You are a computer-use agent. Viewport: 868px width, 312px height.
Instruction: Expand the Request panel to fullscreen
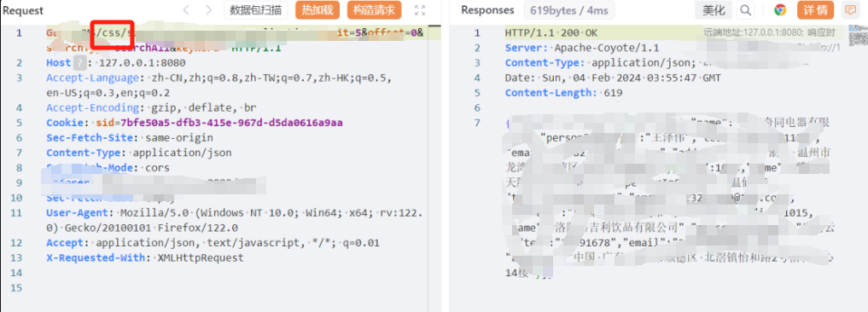pos(420,10)
